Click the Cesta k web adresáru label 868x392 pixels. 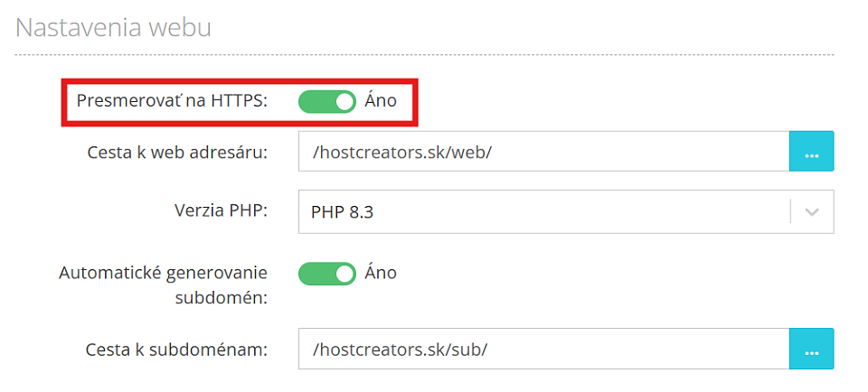177,152
